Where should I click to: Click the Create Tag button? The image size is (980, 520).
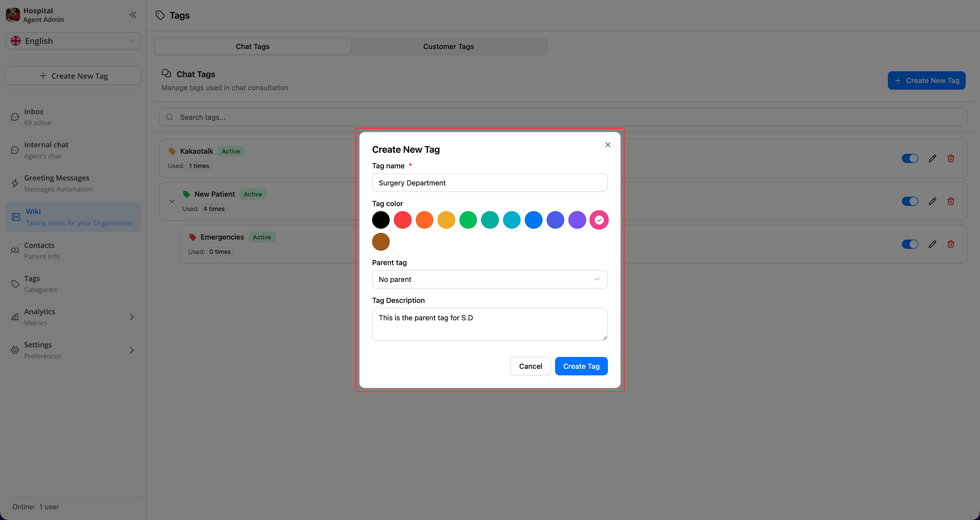coord(581,366)
